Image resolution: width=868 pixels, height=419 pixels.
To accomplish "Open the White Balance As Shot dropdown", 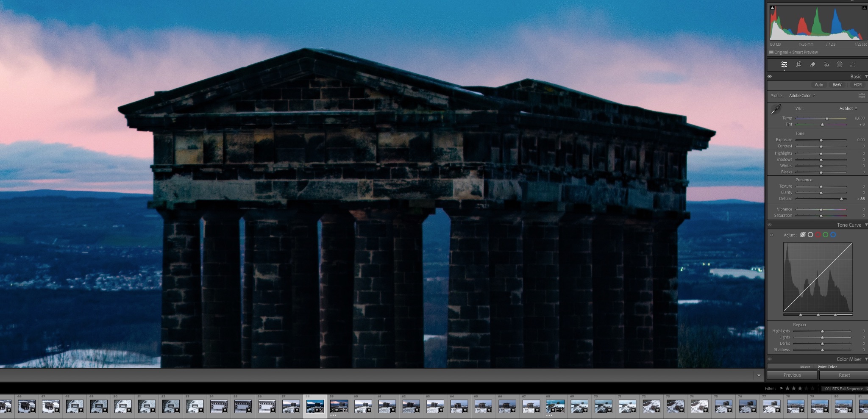I will click(x=847, y=108).
